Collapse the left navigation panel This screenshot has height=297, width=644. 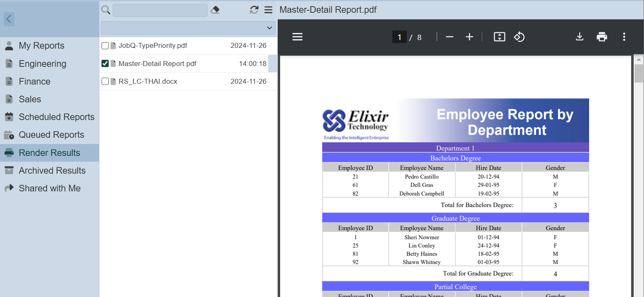pos(9,19)
